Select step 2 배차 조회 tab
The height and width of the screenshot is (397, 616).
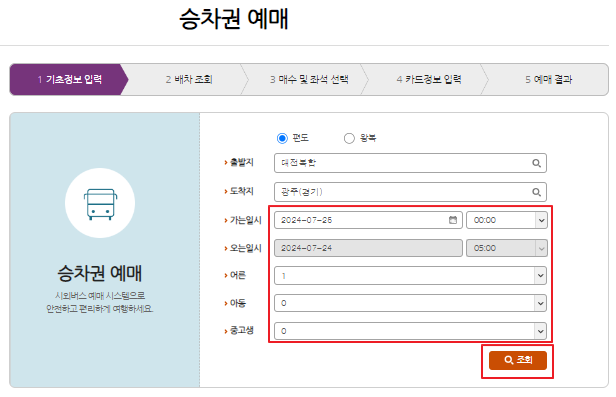point(189,79)
